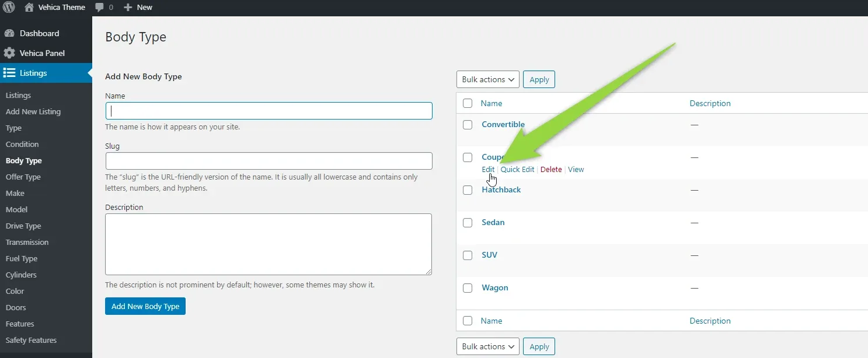Check the Coupe row checkbox

point(468,157)
